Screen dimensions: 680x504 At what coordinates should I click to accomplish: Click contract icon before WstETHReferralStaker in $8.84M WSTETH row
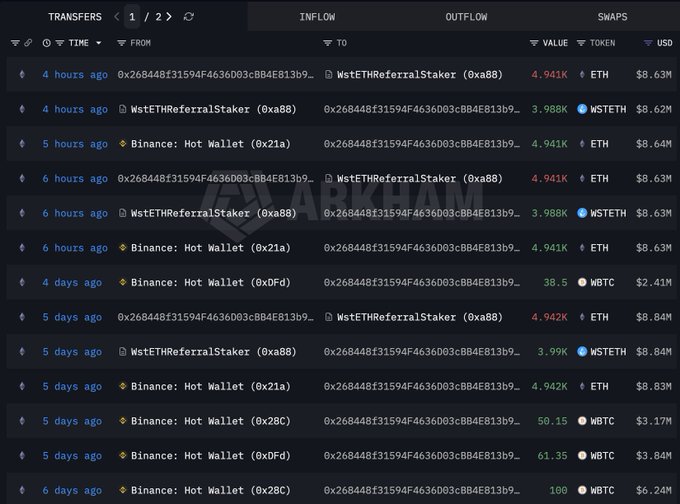123,352
